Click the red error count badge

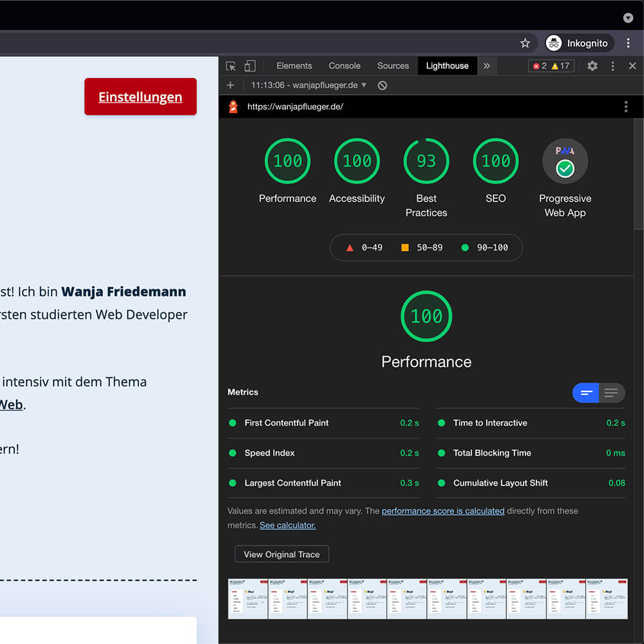pyautogui.click(x=540, y=66)
